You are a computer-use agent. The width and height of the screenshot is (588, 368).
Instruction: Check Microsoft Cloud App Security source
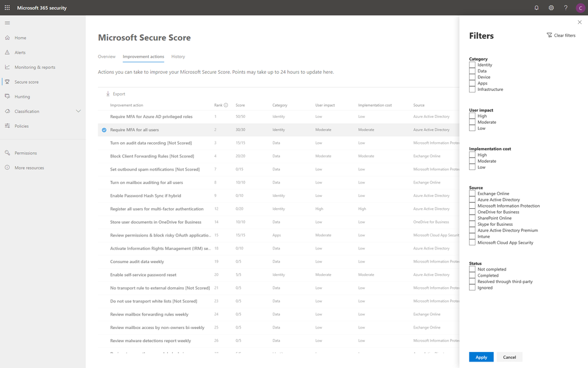(x=472, y=242)
